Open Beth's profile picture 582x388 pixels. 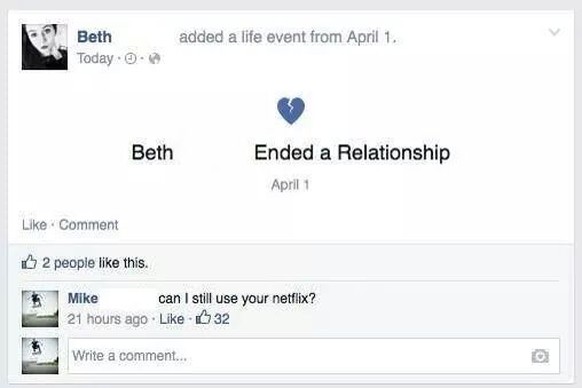coord(45,47)
